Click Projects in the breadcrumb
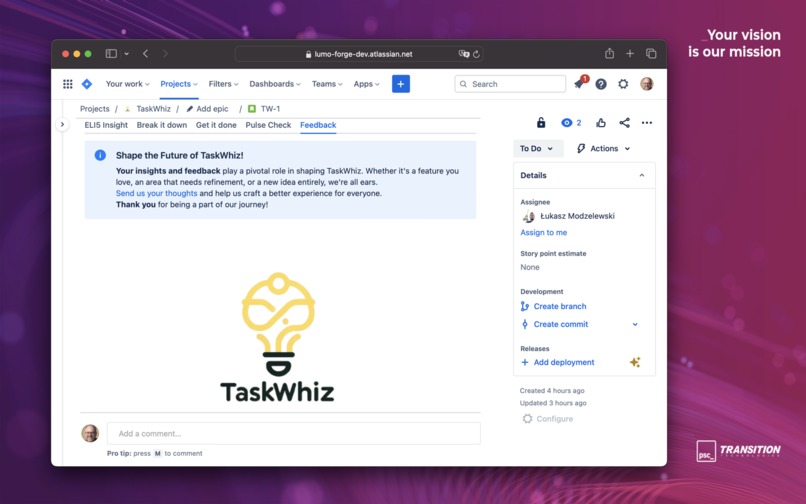The width and height of the screenshot is (806, 504). (x=95, y=109)
